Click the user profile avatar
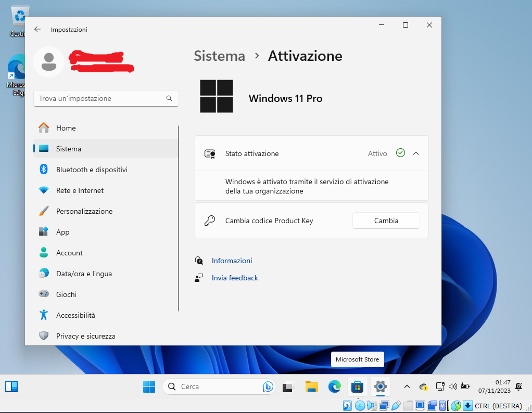 tap(49, 62)
